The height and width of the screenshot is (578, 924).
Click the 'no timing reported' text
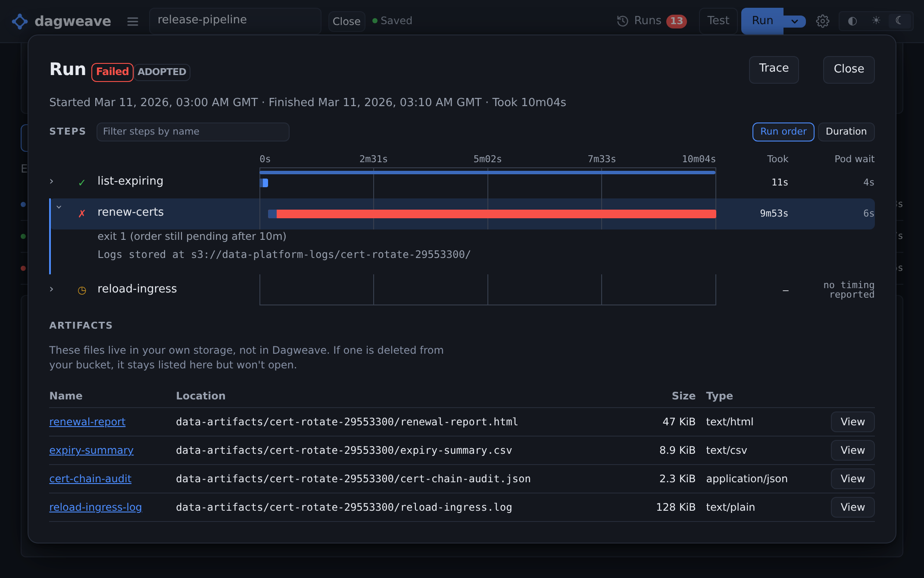coord(849,290)
